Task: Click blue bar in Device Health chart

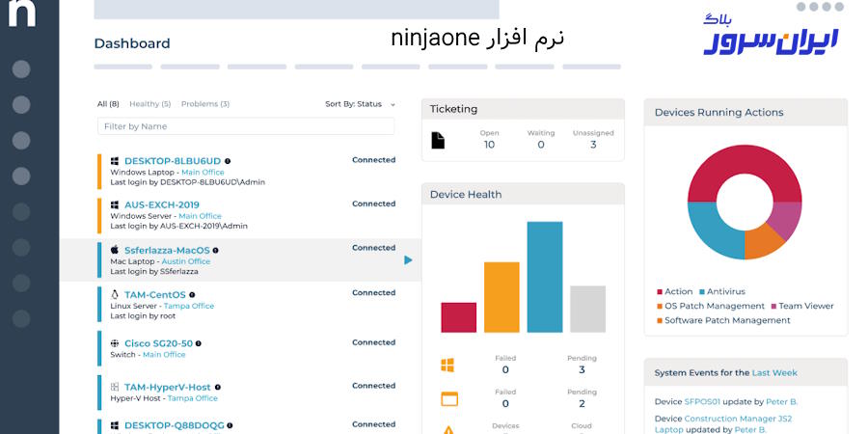Action: [x=545, y=277]
